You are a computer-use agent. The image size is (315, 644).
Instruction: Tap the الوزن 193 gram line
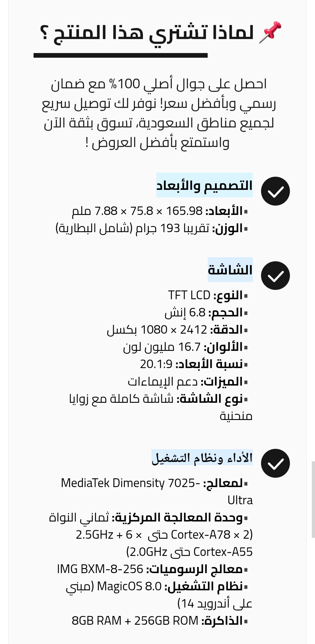click(152, 228)
